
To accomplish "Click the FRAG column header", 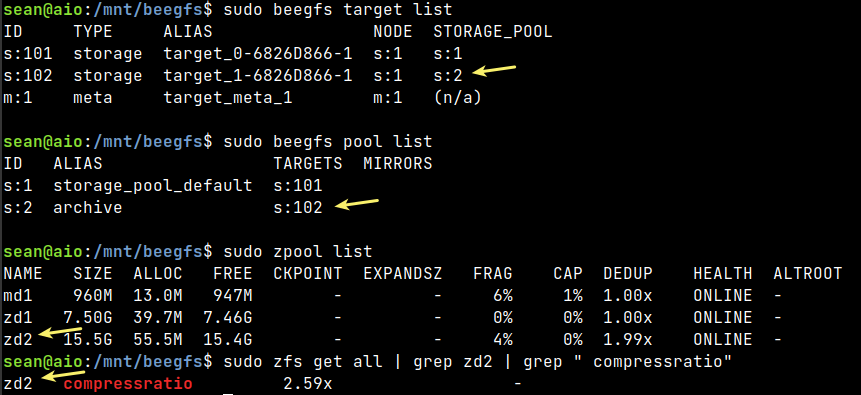I will click(x=493, y=274).
